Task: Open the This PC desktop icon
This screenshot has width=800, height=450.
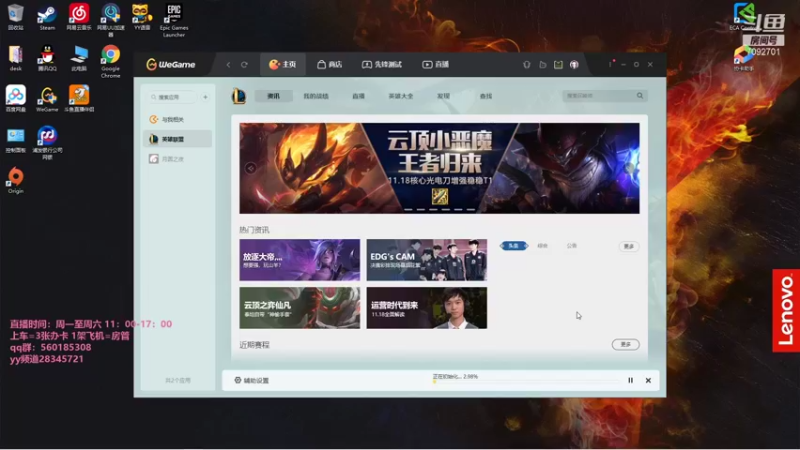Action: (79, 58)
